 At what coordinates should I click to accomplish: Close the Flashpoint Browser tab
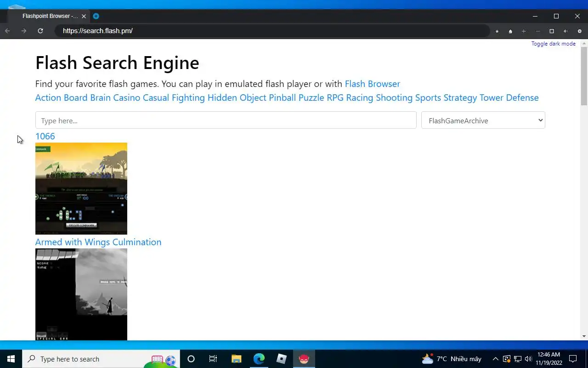tap(84, 16)
